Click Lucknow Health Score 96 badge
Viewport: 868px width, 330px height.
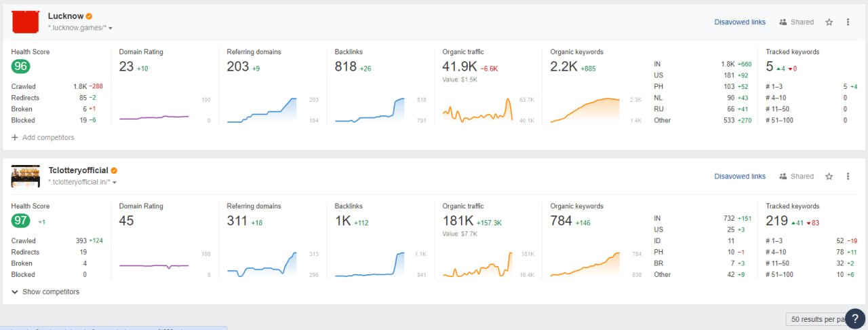[20, 67]
